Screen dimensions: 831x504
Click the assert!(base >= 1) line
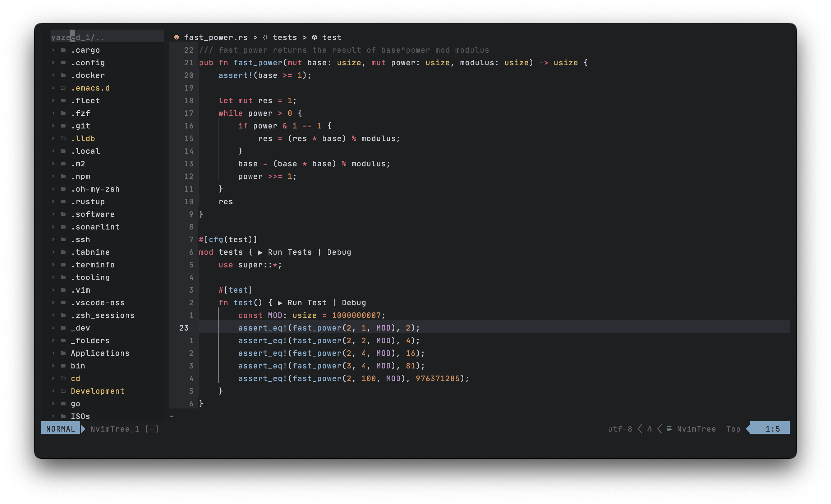[x=265, y=75]
